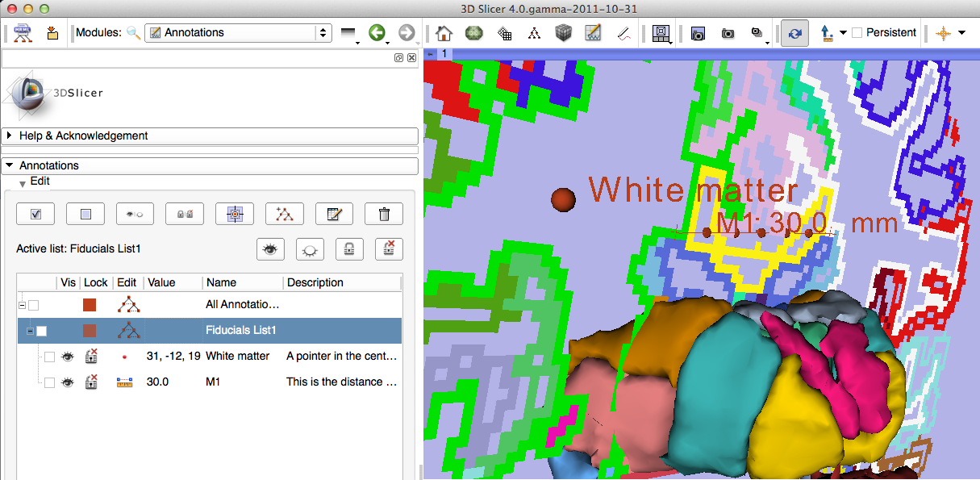Click the jump to slices crosshair icon
This screenshot has height=480, width=980.
click(235, 214)
